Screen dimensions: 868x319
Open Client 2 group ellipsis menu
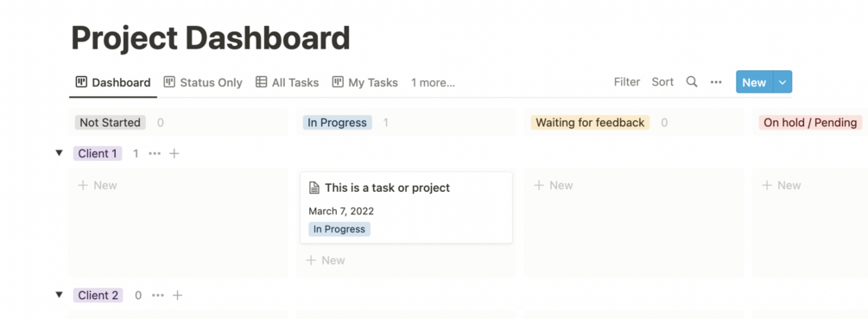click(x=158, y=295)
